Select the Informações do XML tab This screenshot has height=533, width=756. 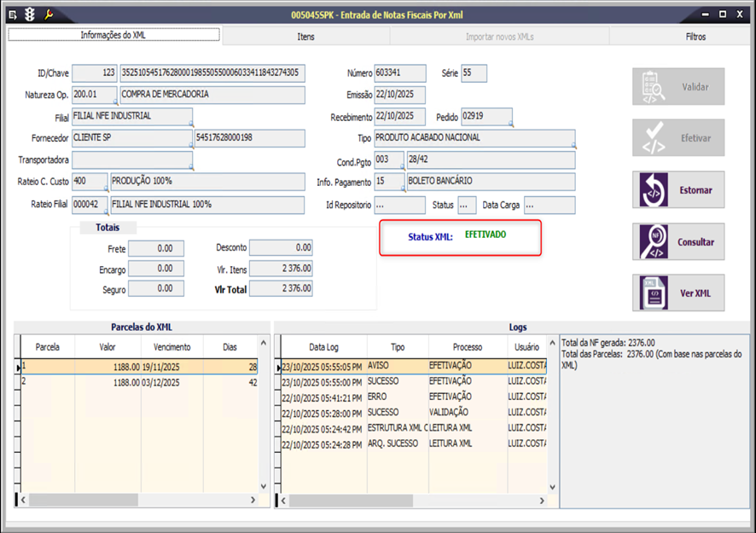(113, 35)
